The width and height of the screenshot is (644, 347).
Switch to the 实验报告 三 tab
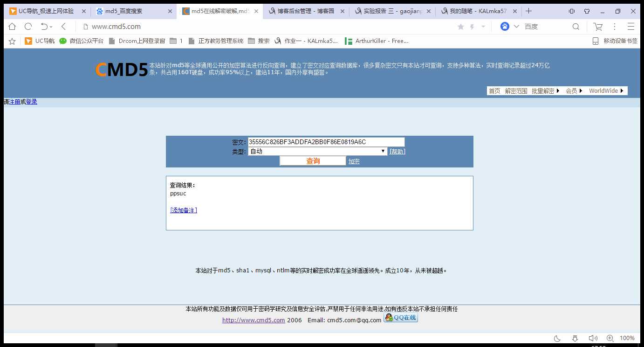tap(392, 11)
